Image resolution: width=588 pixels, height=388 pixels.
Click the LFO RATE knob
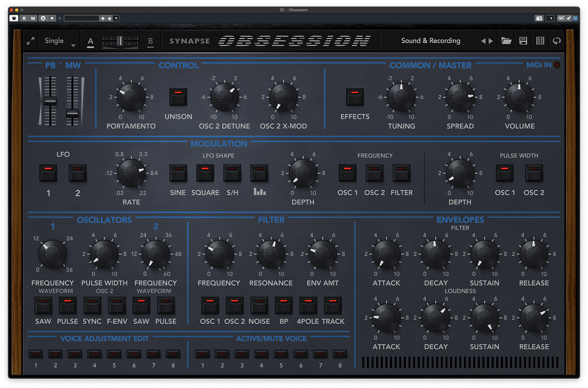(131, 173)
